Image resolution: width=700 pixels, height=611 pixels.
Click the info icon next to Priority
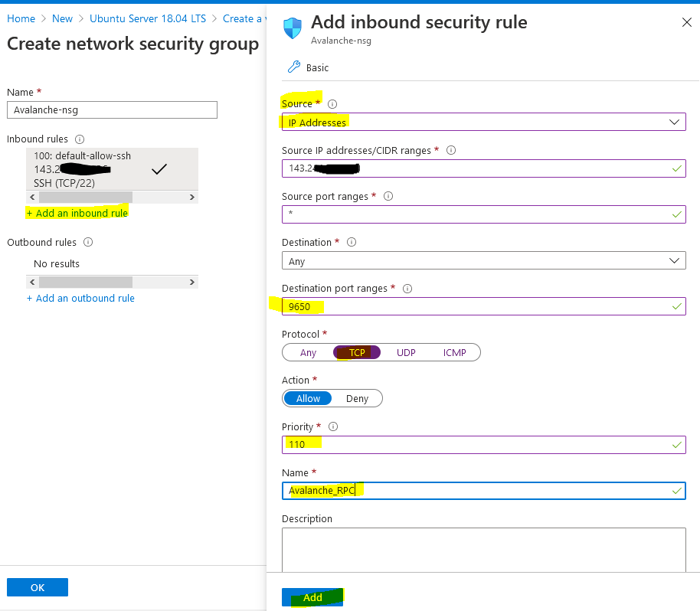point(332,427)
